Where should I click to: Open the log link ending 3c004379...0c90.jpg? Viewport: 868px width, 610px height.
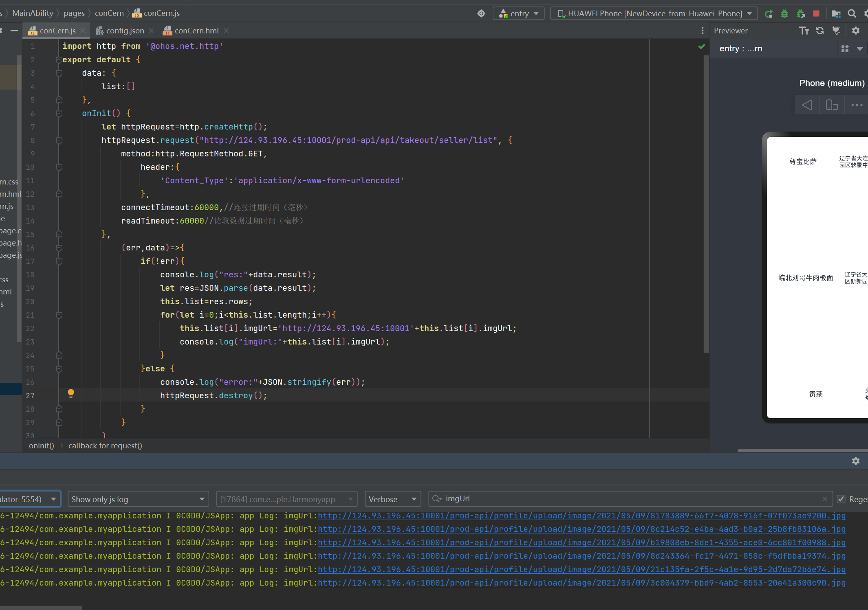pyautogui.click(x=582, y=583)
